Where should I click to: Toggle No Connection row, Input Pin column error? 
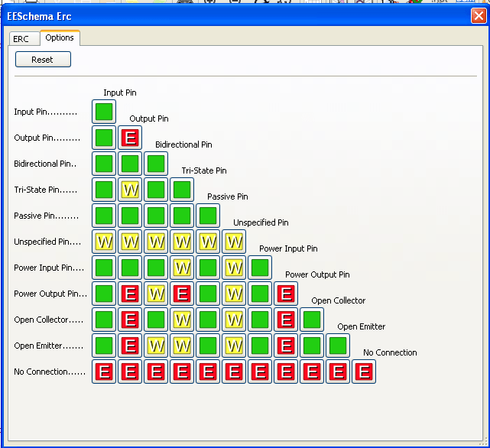coord(104,372)
